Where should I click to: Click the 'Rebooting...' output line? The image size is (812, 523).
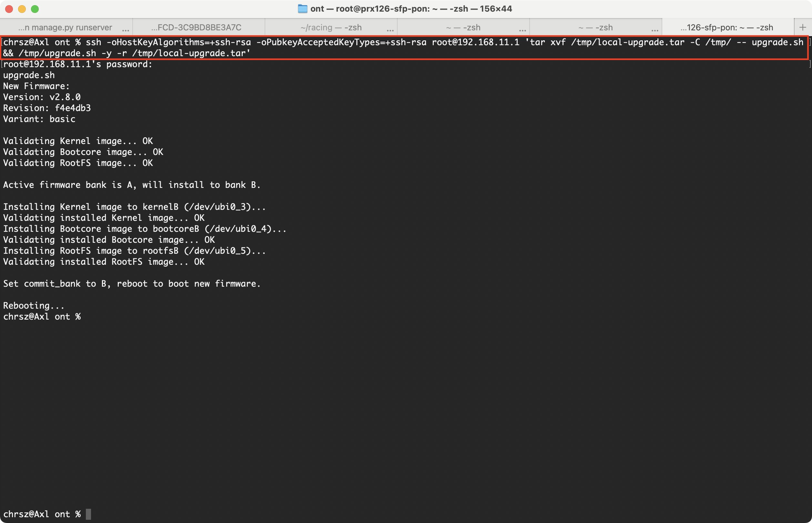pyautogui.click(x=34, y=306)
